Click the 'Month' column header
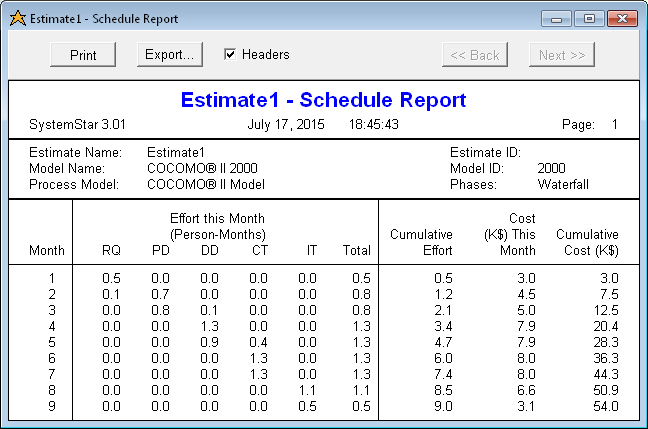The height and width of the screenshot is (429, 648). 47,250
